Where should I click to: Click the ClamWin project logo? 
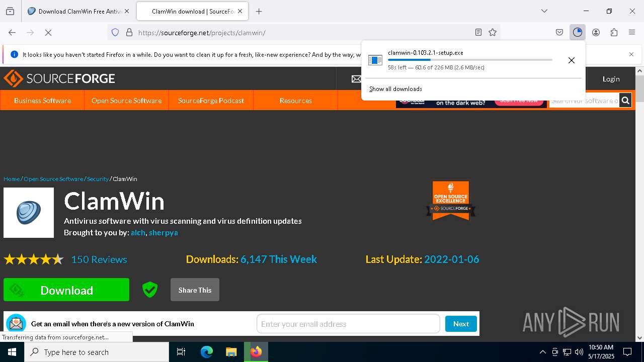pyautogui.click(x=29, y=213)
